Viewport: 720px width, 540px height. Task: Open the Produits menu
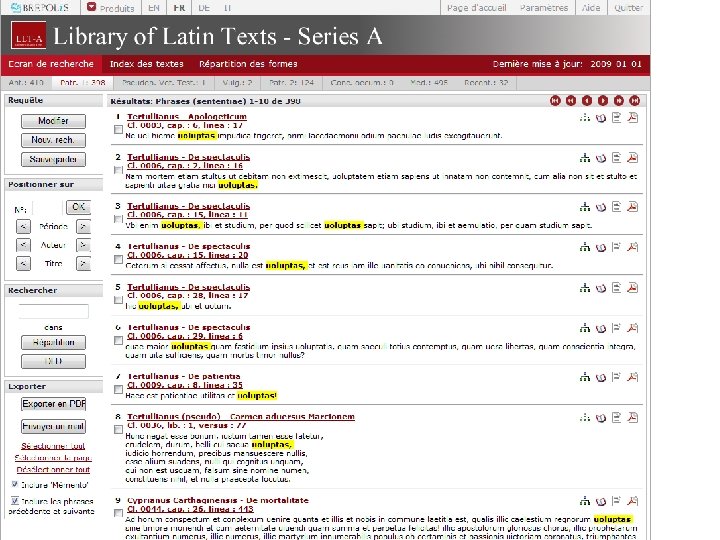pos(111,7)
